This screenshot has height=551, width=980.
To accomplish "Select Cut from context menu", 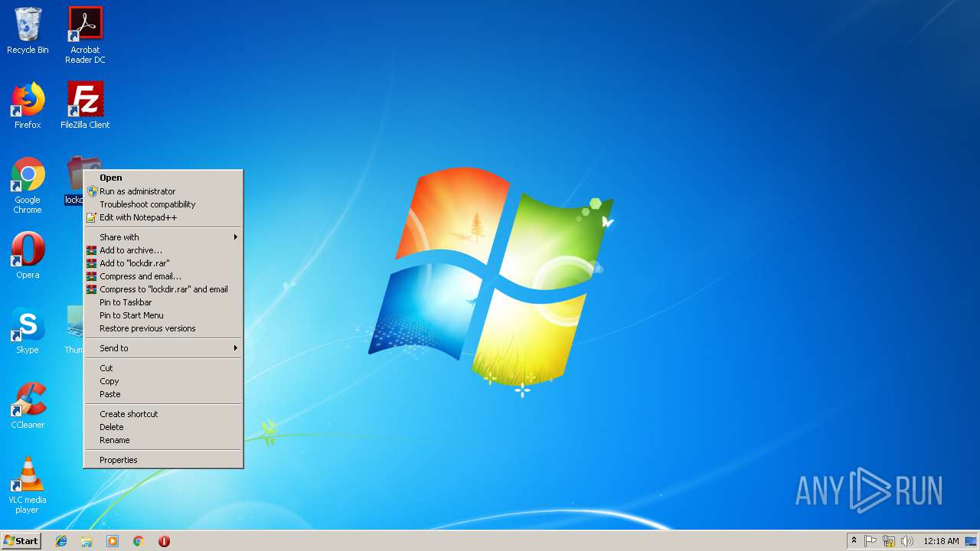I will click(163, 368).
